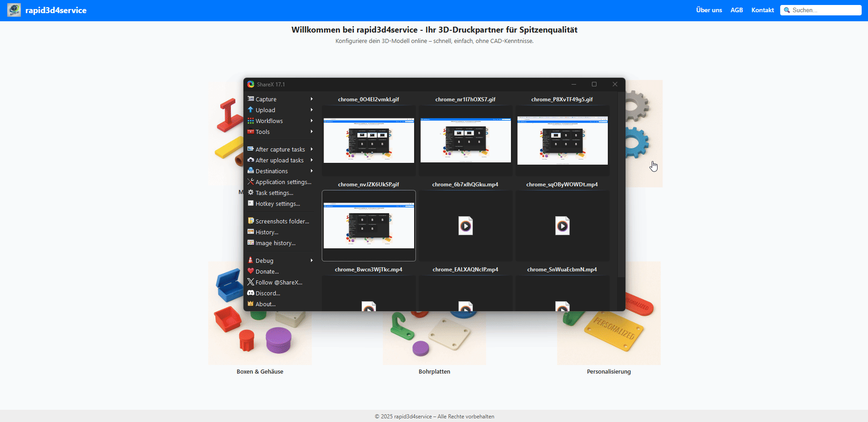The height and width of the screenshot is (422, 868).
Task: Click the Discord logo icon
Action: pyautogui.click(x=251, y=293)
